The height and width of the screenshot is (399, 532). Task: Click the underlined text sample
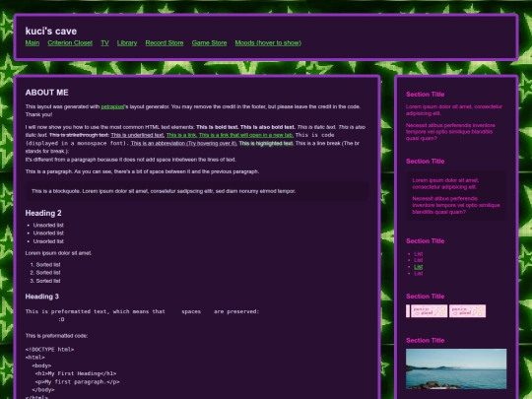pos(137,135)
